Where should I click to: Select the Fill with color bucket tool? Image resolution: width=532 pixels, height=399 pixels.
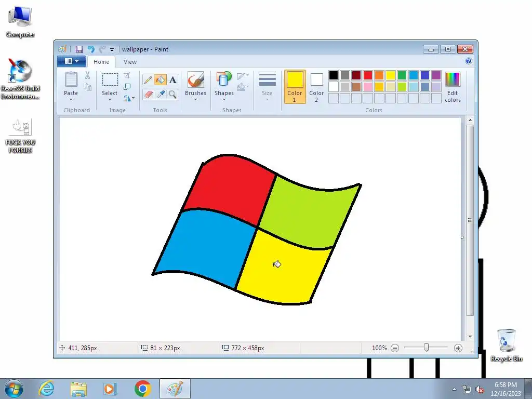click(160, 79)
